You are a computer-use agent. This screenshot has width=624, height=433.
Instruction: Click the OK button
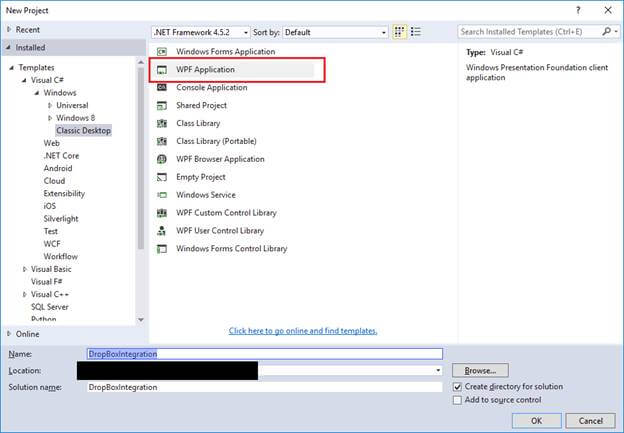click(536, 421)
